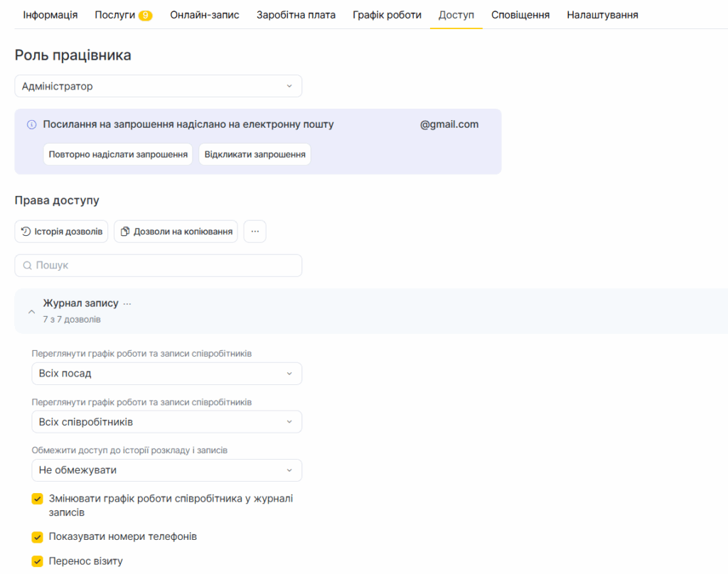
Task: Click the info icon in invitation banner
Action: (31, 125)
